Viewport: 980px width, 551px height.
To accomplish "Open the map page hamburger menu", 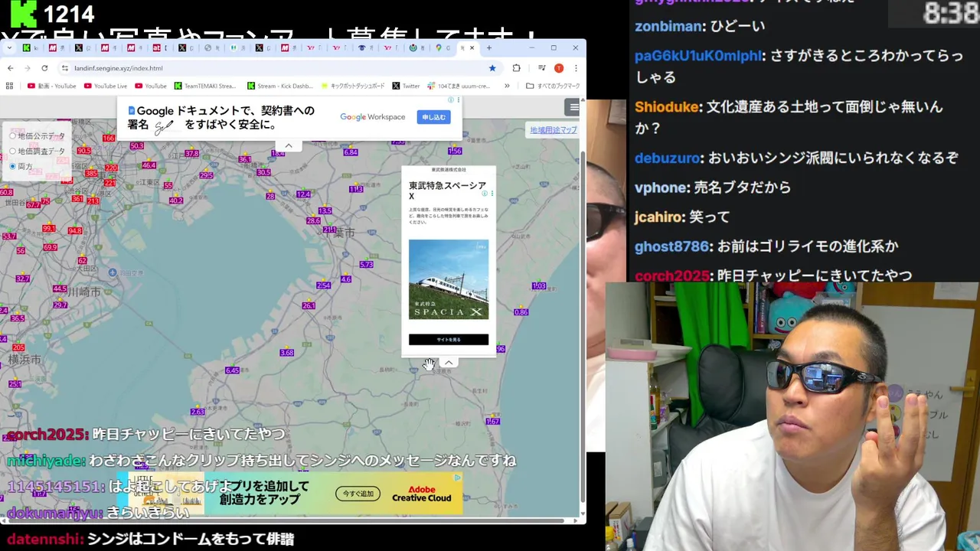I will [573, 107].
